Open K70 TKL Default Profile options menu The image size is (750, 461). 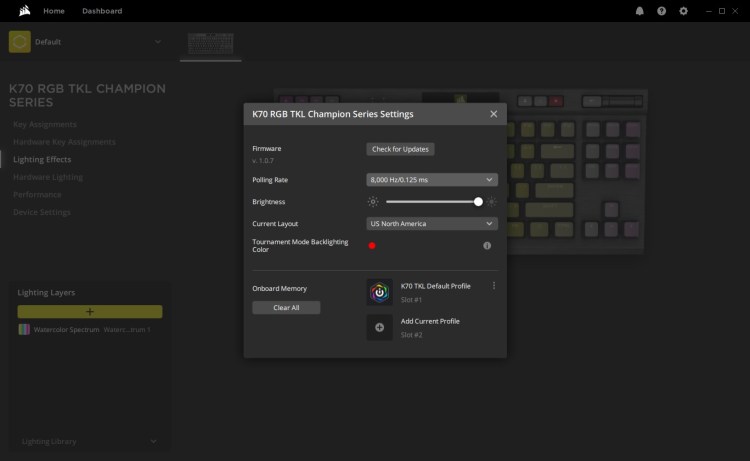(x=493, y=286)
